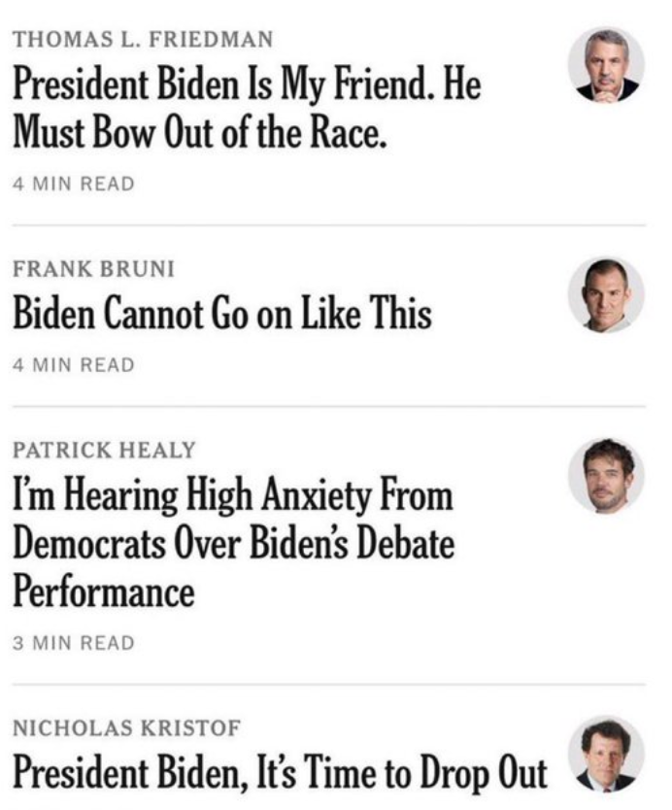Click the word 'Performance' in Healy's headline
672x810 pixels.
point(103,592)
